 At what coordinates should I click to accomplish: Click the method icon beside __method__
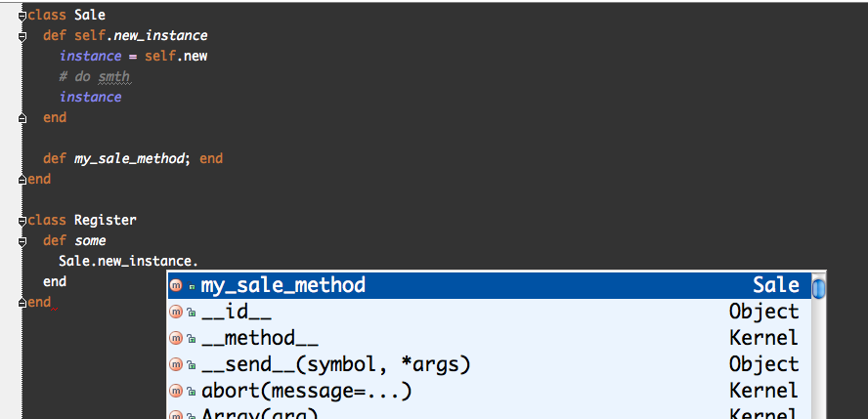coord(176,338)
